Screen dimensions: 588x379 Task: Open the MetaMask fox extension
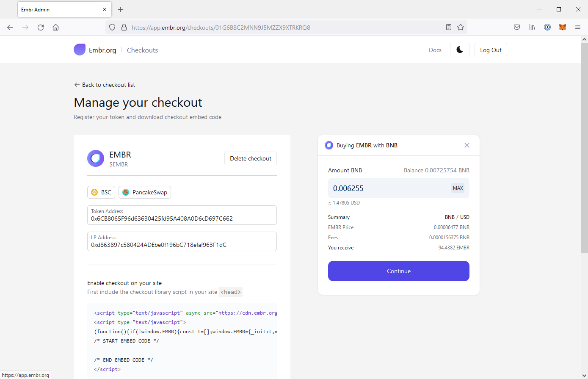(x=563, y=28)
